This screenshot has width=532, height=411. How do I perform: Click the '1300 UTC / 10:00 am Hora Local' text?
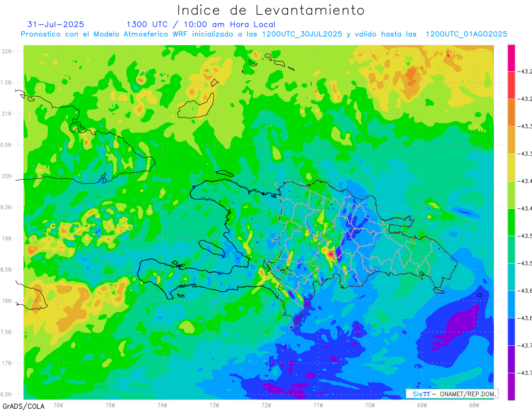point(201,24)
